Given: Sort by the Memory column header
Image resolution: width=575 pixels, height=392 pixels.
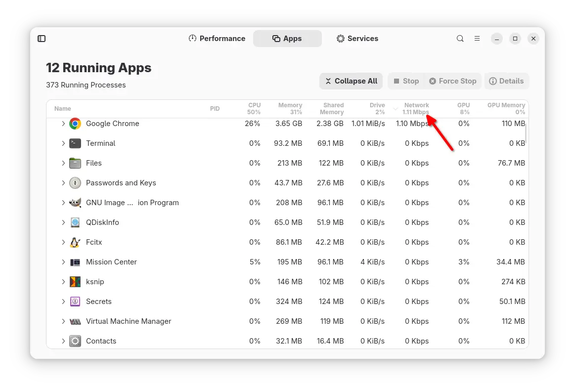Looking at the screenshot, I should pos(290,109).
